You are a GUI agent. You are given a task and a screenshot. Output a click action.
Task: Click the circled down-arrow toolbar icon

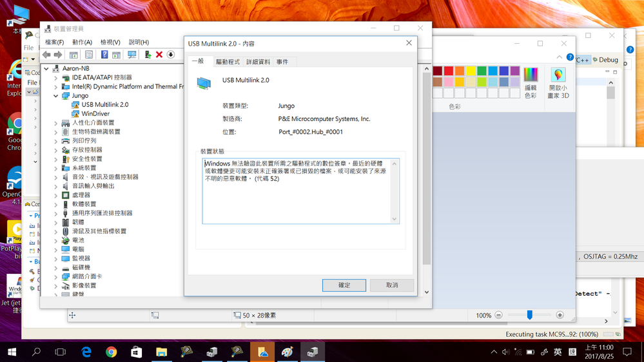[171, 55]
